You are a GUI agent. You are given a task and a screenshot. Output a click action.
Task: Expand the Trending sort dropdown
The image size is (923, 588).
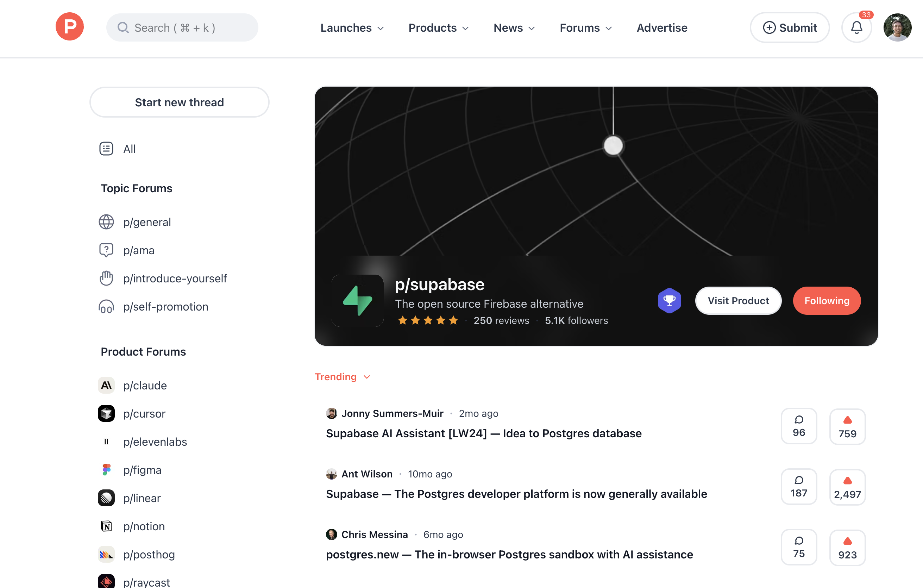(342, 377)
